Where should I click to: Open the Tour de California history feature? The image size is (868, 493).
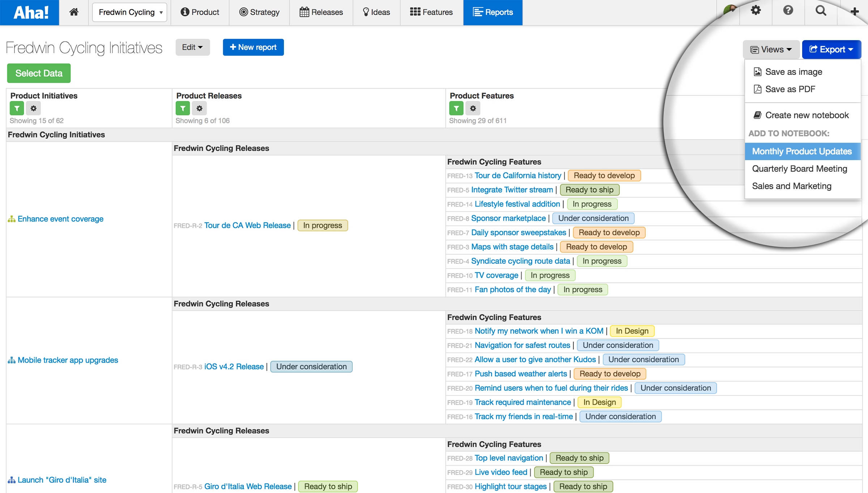[x=518, y=176]
